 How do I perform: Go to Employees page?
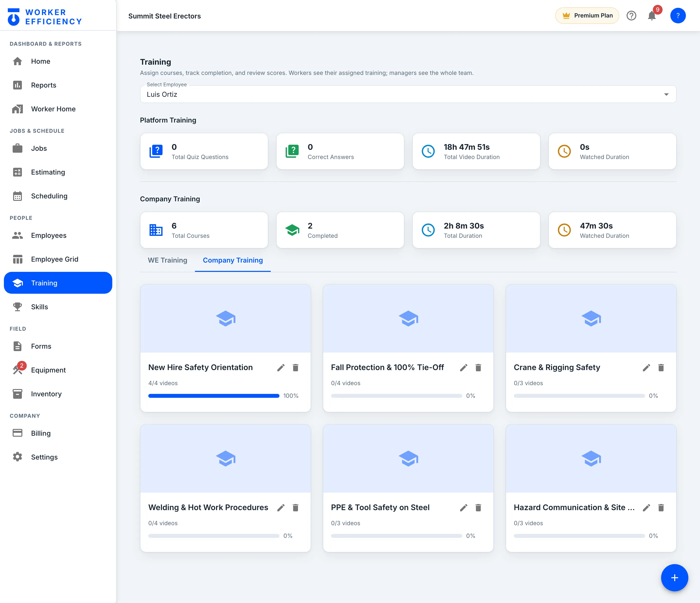point(58,235)
